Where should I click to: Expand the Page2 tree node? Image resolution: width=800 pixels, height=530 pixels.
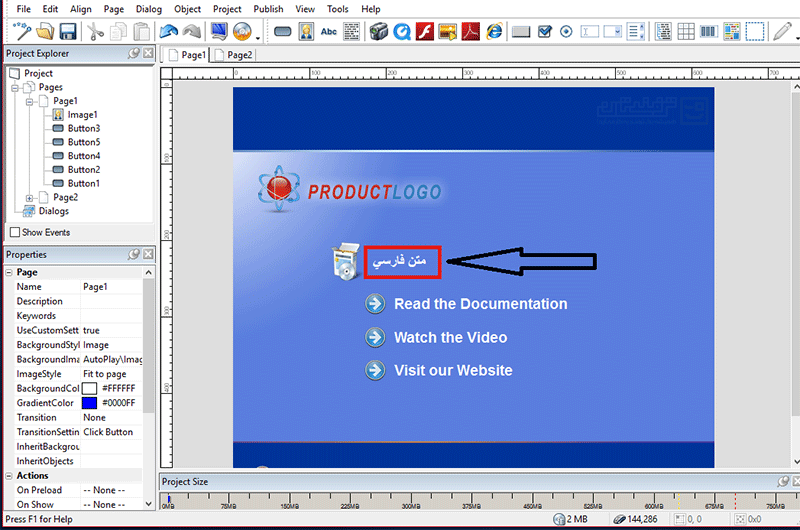29,198
